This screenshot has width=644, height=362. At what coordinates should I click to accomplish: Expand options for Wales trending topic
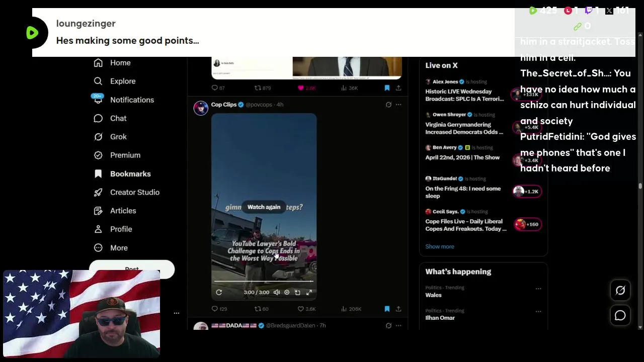[538, 289]
